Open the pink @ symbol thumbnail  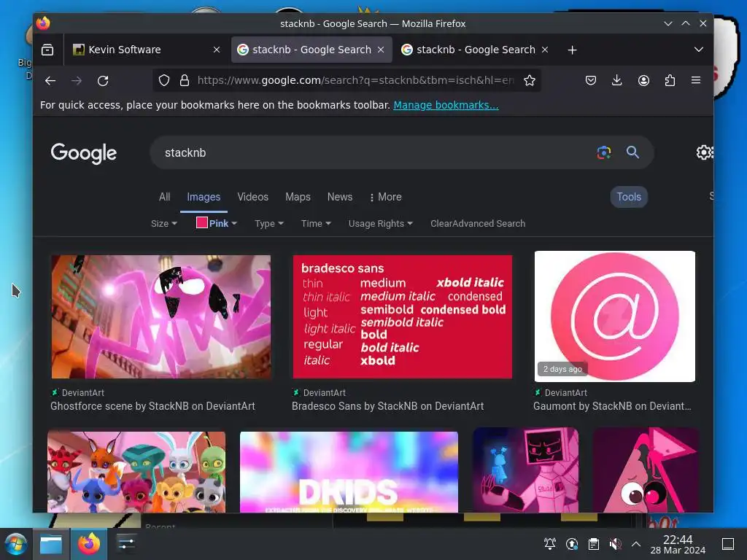pos(614,316)
